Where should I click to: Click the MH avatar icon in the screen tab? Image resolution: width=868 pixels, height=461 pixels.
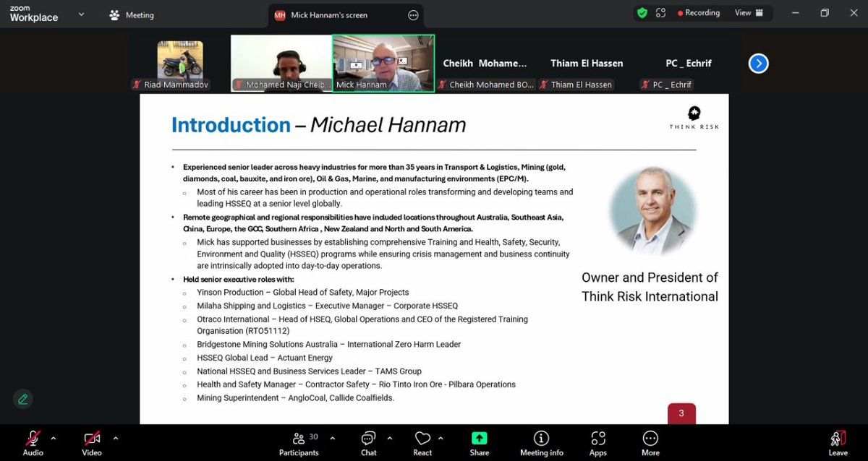coord(280,15)
